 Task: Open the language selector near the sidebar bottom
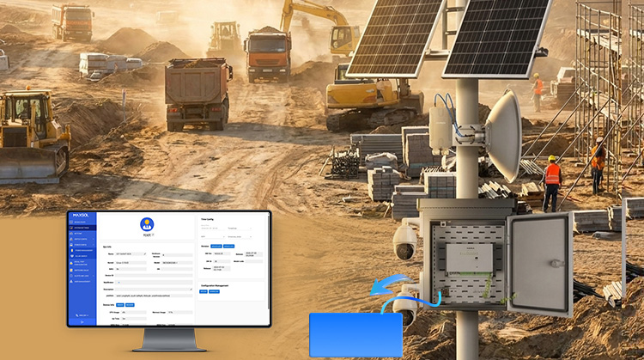pos(82,315)
